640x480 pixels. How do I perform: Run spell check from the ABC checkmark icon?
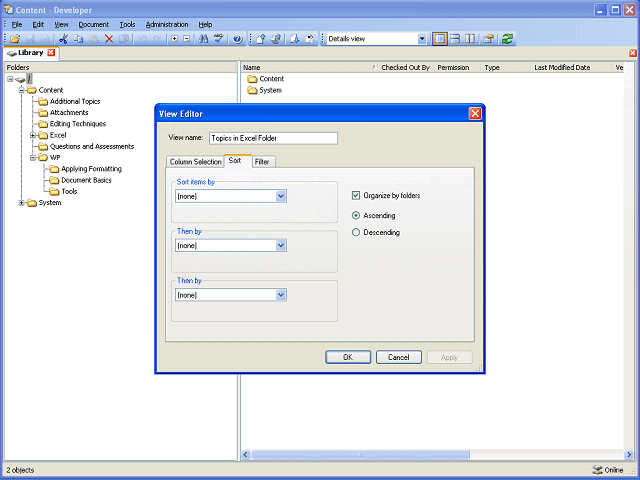click(x=218, y=39)
